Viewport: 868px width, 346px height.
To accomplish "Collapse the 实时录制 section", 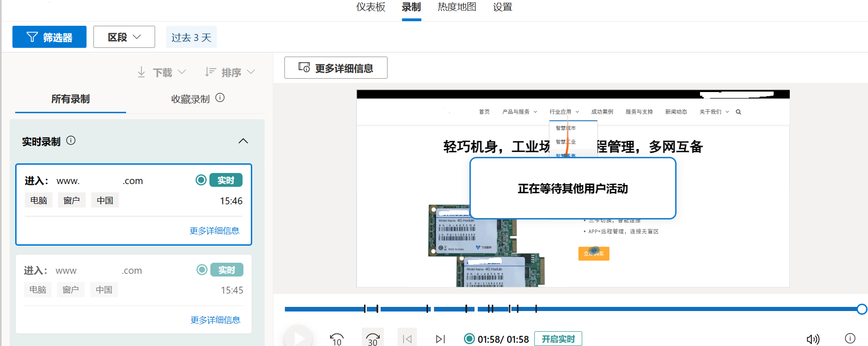I will (243, 141).
